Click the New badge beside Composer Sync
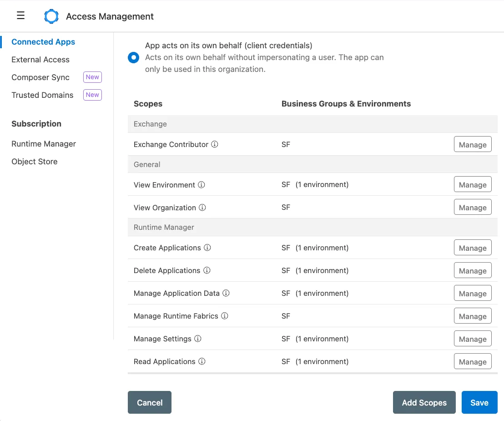This screenshot has width=504, height=421. [x=93, y=77]
